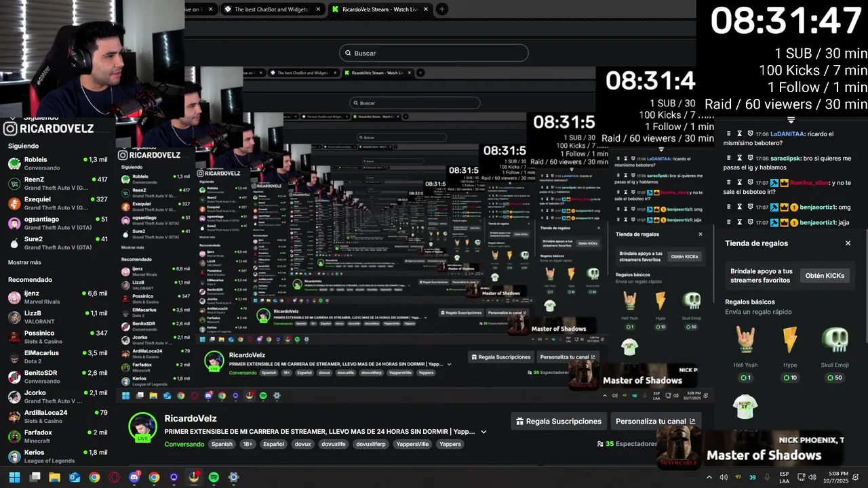Viewport: 868px width, 488px height.
Task: Open Robleis channel avatar in sidebar
Action: tap(14, 163)
